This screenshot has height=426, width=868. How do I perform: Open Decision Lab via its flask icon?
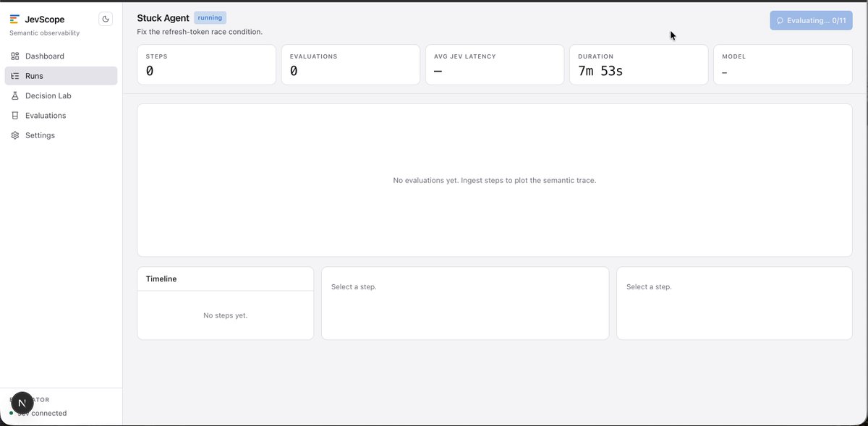pyautogui.click(x=15, y=95)
